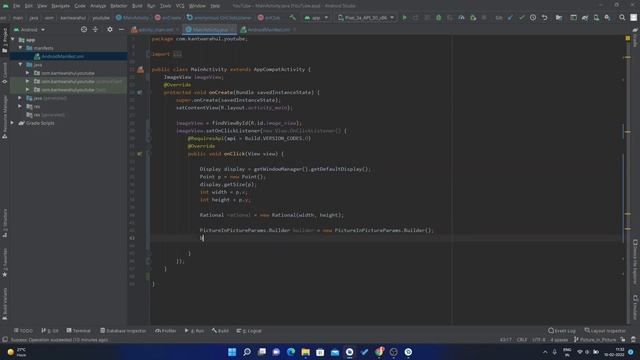Expand the first com.kantwarahul.youtube package
This screenshot has width=640, height=360.
[x=28, y=73]
